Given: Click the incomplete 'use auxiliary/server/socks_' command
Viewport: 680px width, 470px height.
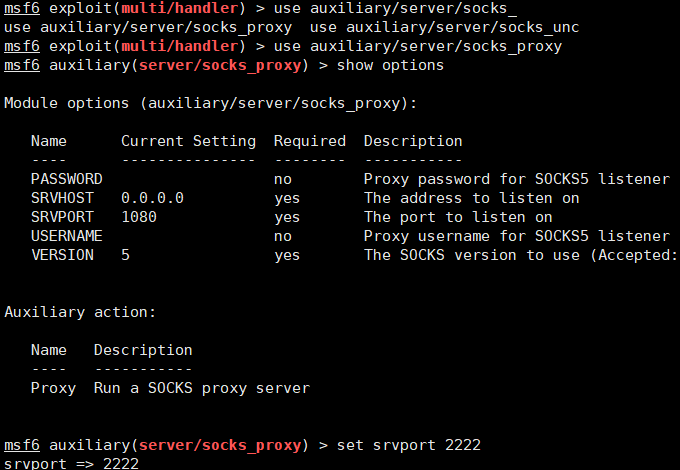Looking at the screenshot, I should click(396, 8).
